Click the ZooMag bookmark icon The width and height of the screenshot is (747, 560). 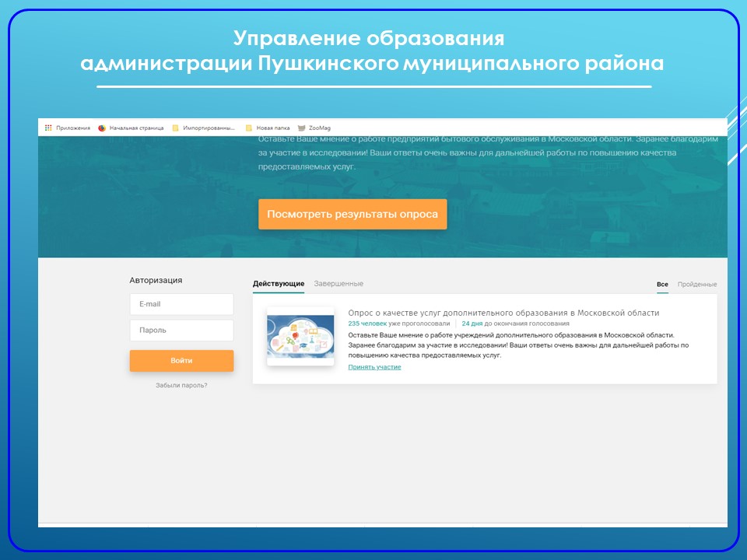click(301, 128)
